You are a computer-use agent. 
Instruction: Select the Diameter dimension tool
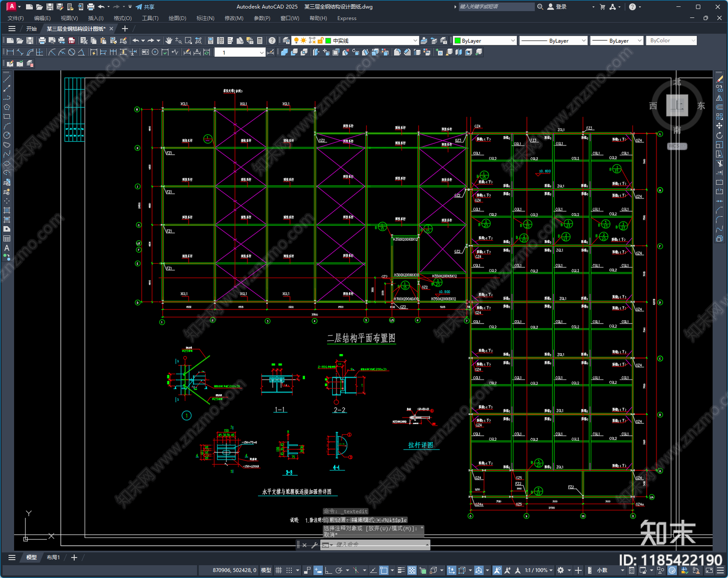pyautogui.click(x=71, y=52)
